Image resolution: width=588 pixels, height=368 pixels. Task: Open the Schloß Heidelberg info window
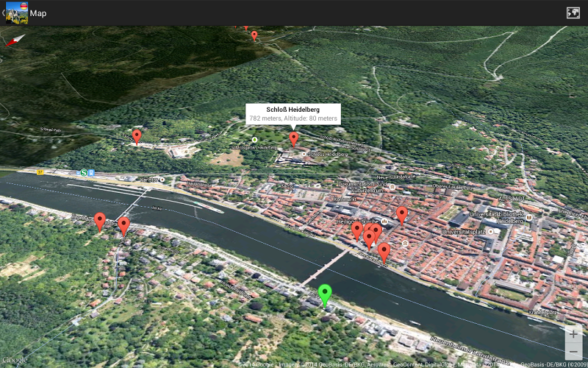[x=293, y=114]
